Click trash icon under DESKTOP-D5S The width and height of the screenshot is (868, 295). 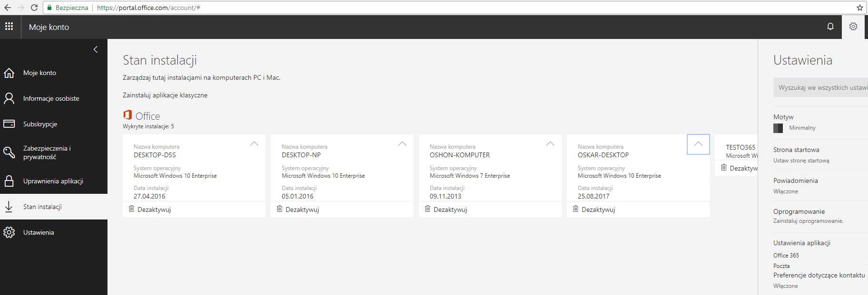[x=132, y=209]
